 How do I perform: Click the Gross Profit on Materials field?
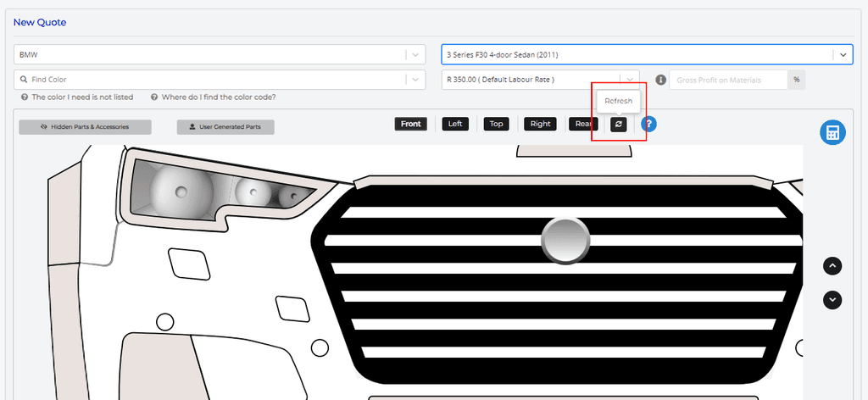(x=729, y=80)
